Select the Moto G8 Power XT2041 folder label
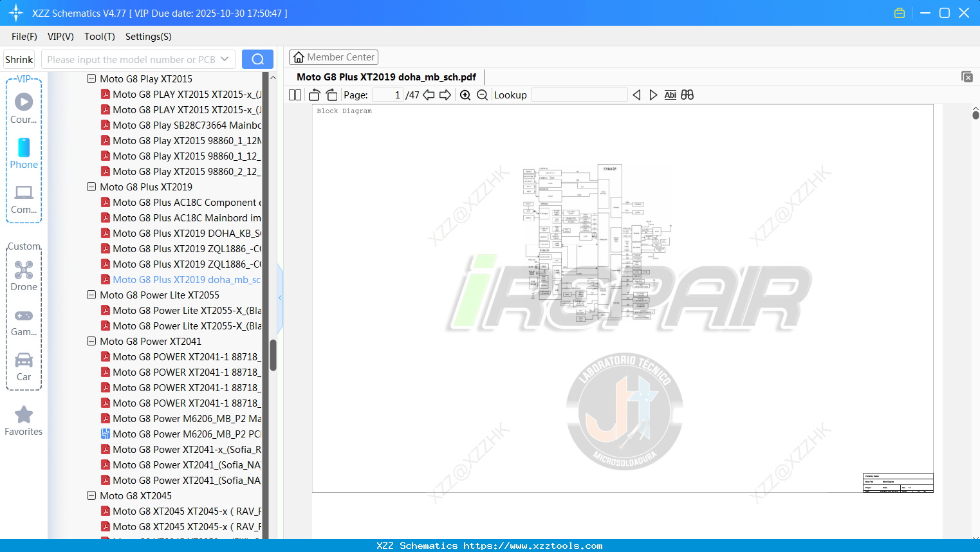 point(151,341)
